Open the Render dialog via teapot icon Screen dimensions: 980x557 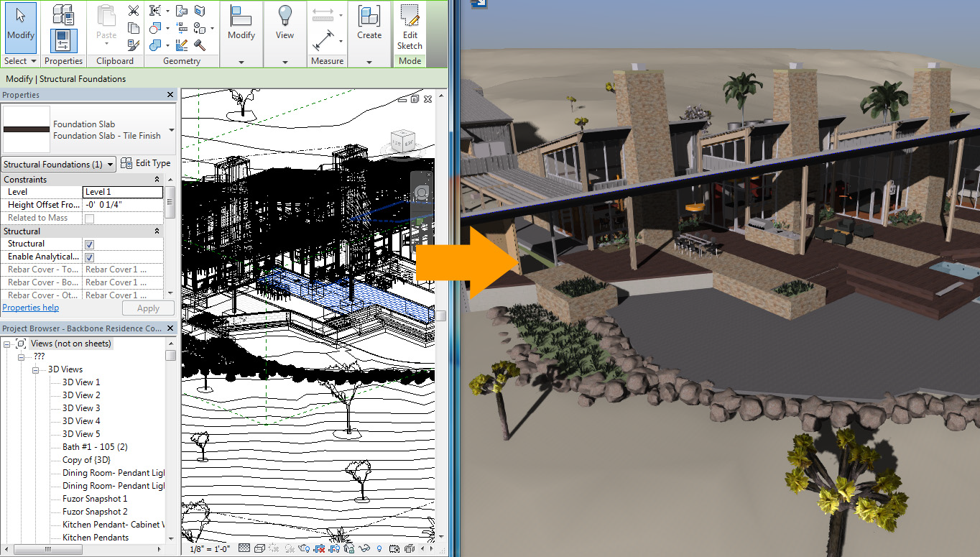pyautogui.click(x=302, y=548)
